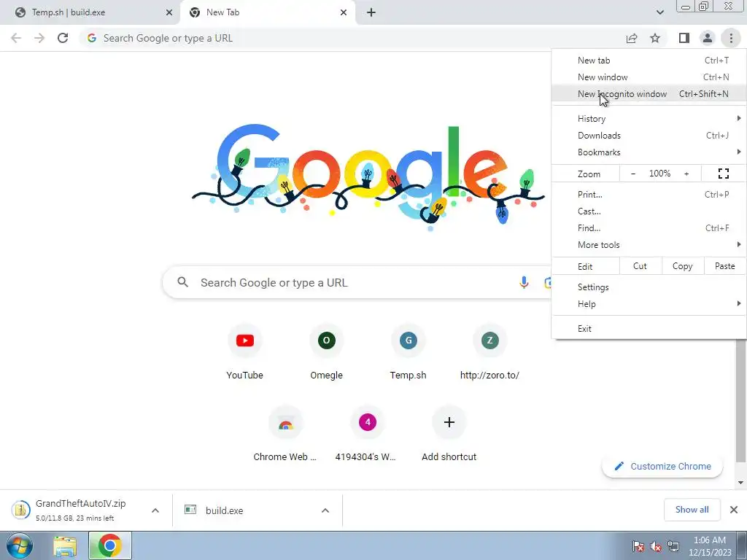Viewport: 747px width, 560px height.
Task: Open the Windows Start button
Action: [x=20, y=545]
